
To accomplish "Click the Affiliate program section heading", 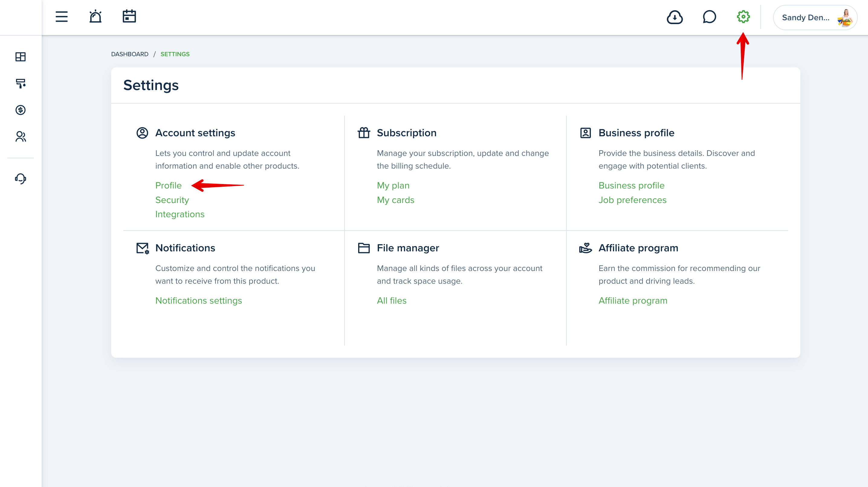I will (x=638, y=248).
